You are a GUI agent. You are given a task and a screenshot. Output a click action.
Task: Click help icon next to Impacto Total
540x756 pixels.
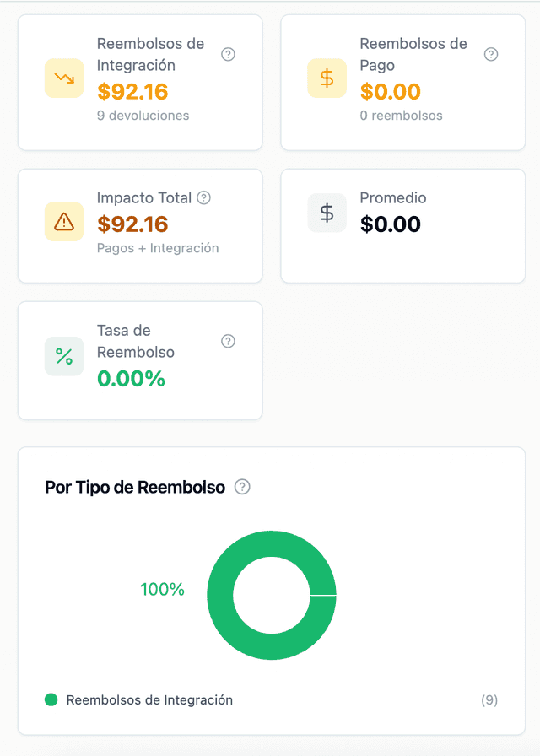[x=203, y=198]
